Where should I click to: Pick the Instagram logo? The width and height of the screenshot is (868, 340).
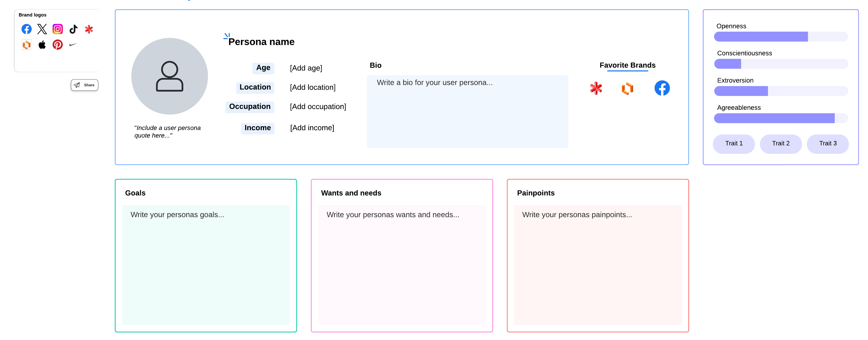[58, 29]
